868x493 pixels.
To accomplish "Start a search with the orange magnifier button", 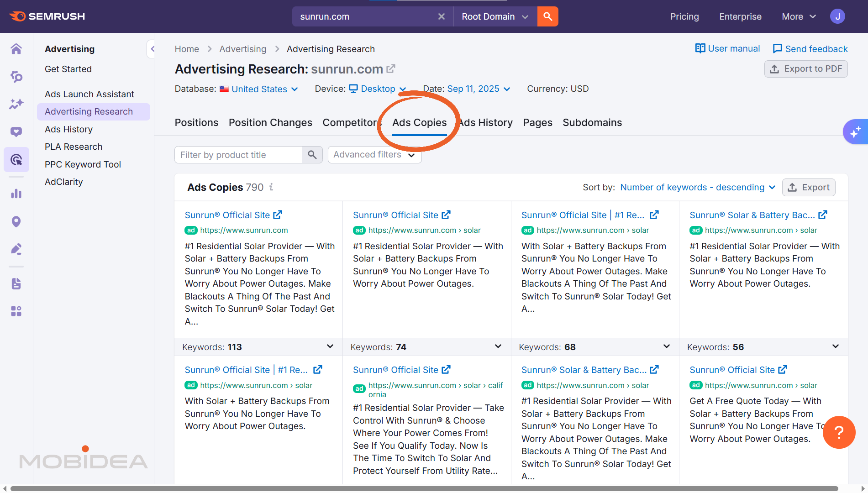I will (547, 16).
